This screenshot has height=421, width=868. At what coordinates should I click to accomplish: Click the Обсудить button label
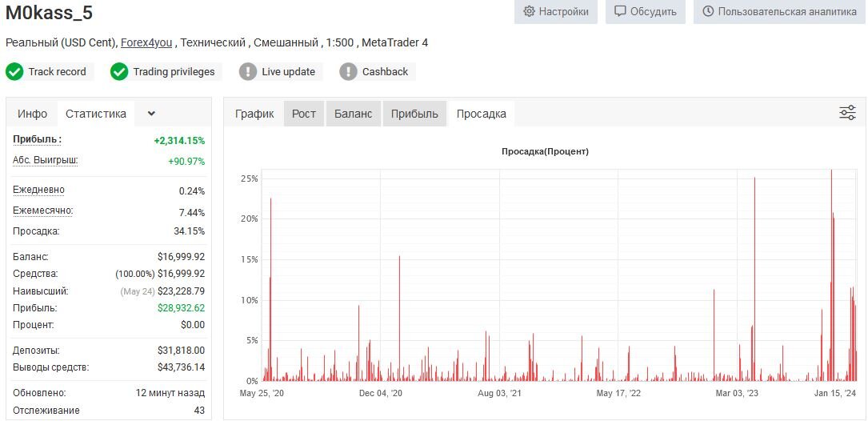(x=654, y=11)
